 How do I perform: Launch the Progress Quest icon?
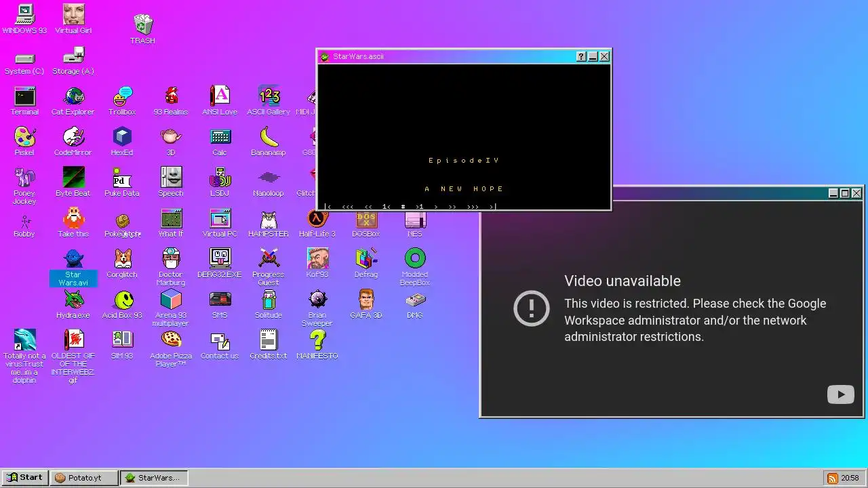coord(269,268)
